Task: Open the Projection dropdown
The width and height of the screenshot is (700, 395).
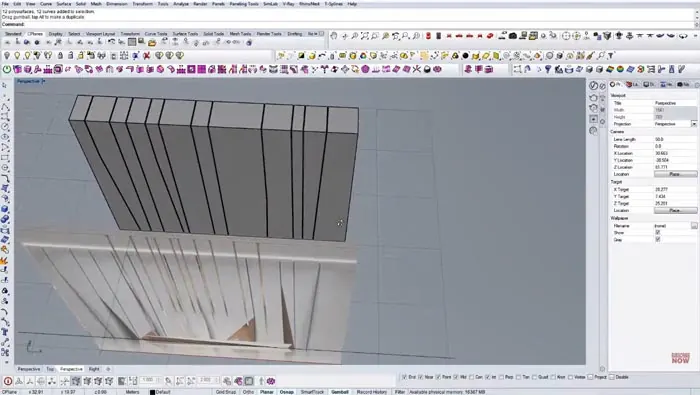Action: (x=694, y=124)
